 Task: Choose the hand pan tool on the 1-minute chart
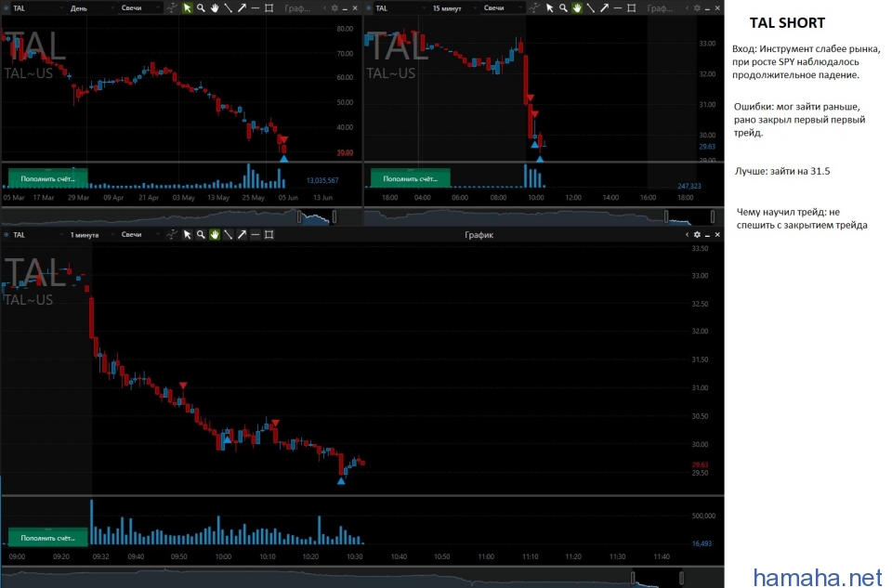pyautogui.click(x=215, y=234)
